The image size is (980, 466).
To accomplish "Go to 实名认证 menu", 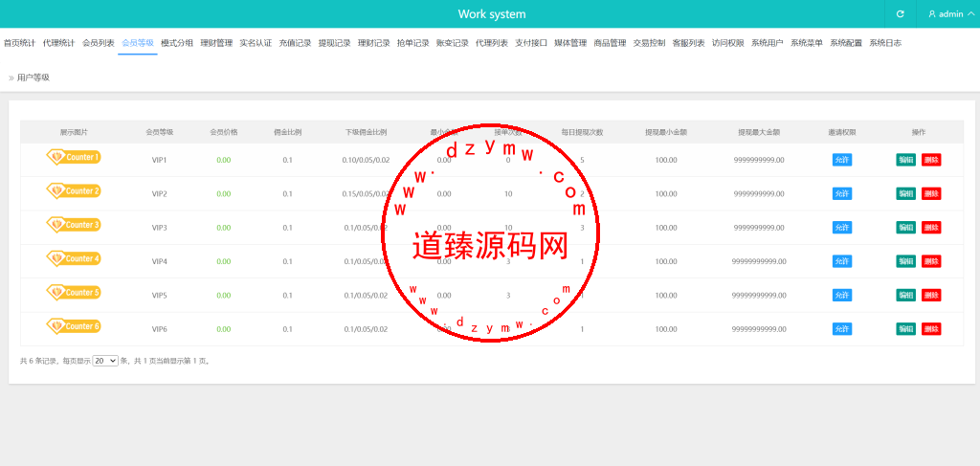I will click(256, 43).
